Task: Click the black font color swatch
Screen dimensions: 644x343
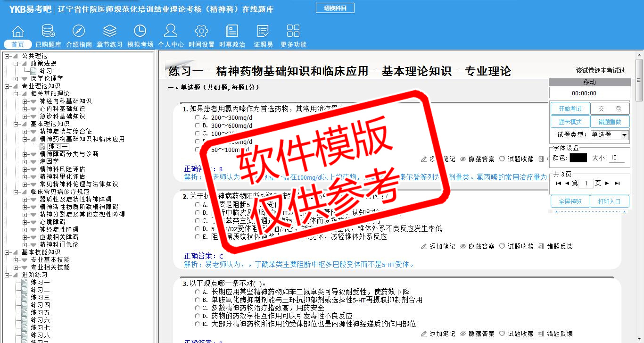Action: point(578,158)
